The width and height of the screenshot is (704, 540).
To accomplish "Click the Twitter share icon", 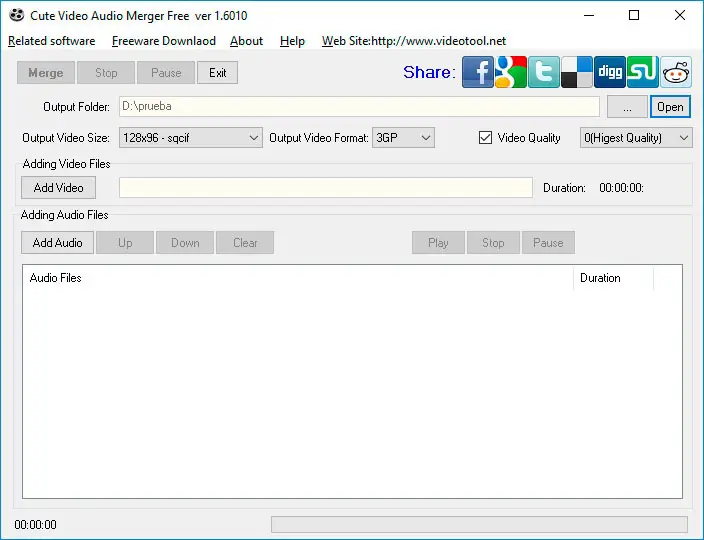I will 544,72.
